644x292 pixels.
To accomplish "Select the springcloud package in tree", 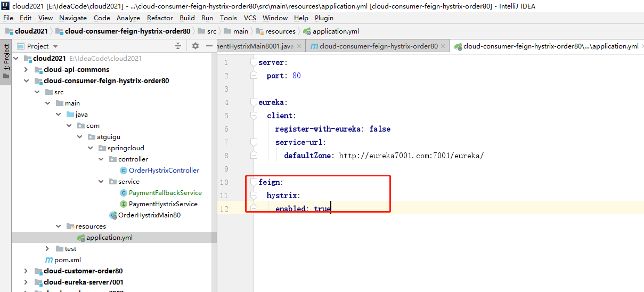I will point(126,148).
